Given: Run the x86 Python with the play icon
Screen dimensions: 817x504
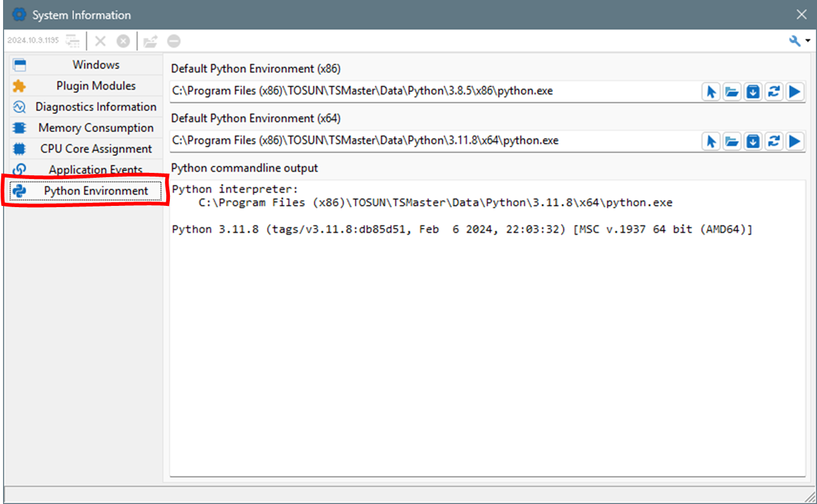Looking at the screenshot, I should 794,92.
